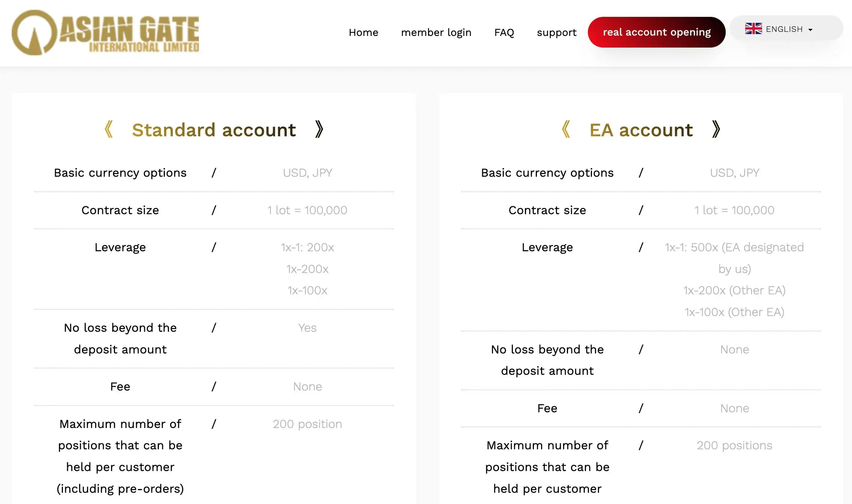Toggle Standard account leverage option 1x-200x
852x504 pixels.
coord(307,268)
